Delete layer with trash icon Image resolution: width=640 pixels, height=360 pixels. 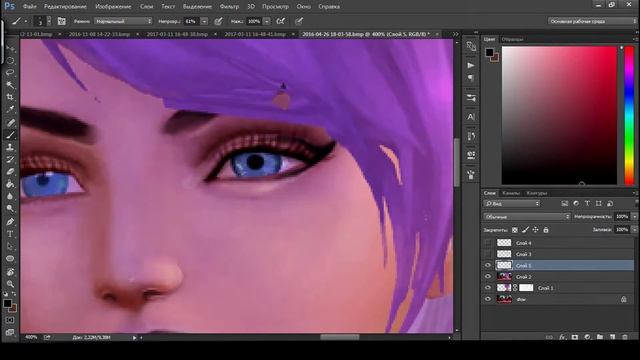pyautogui.click(x=625, y=337)
